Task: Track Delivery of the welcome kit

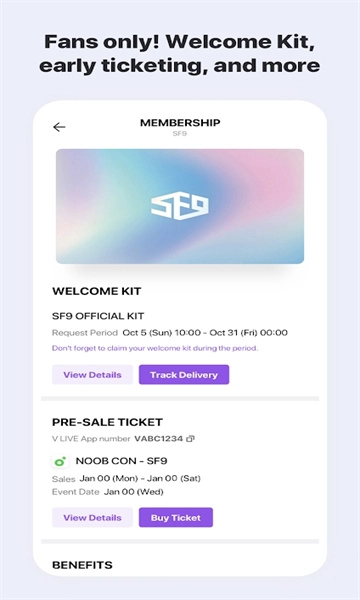Action: click(x=184, y=375)
